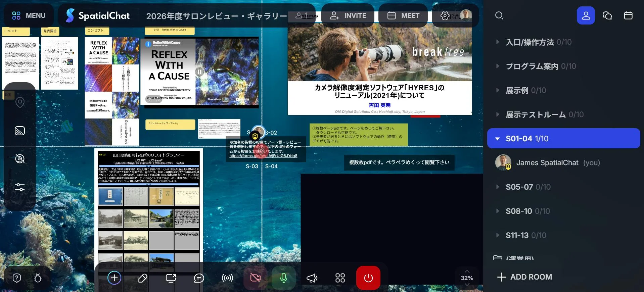This screenshot has width=644, height=292.
Task: Click the SpatialChat logo
Action: 98,15
